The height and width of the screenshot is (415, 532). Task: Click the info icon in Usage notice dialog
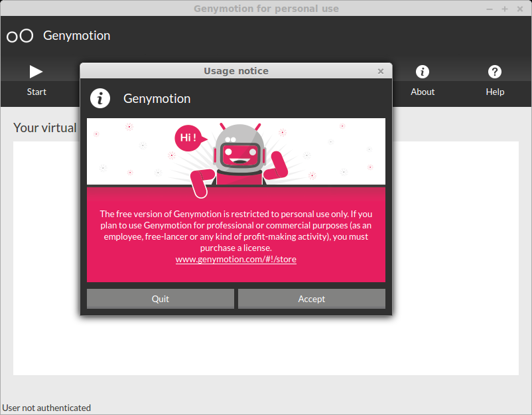tap(100, 98)
